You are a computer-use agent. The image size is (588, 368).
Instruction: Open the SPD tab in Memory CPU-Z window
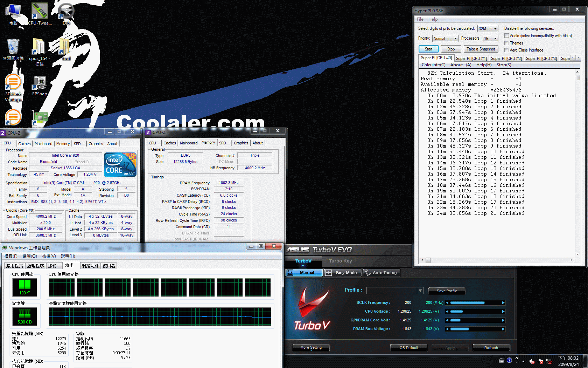point(223,143)
